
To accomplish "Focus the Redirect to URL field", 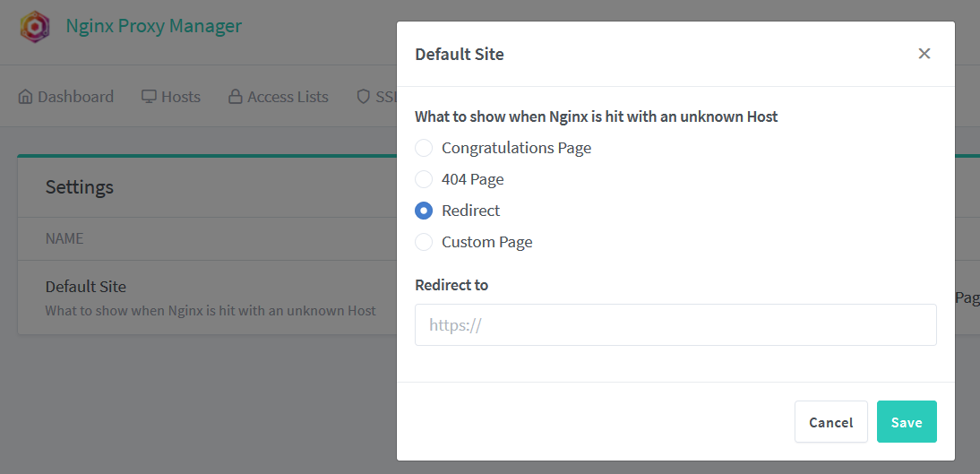I will coord(675,325).
